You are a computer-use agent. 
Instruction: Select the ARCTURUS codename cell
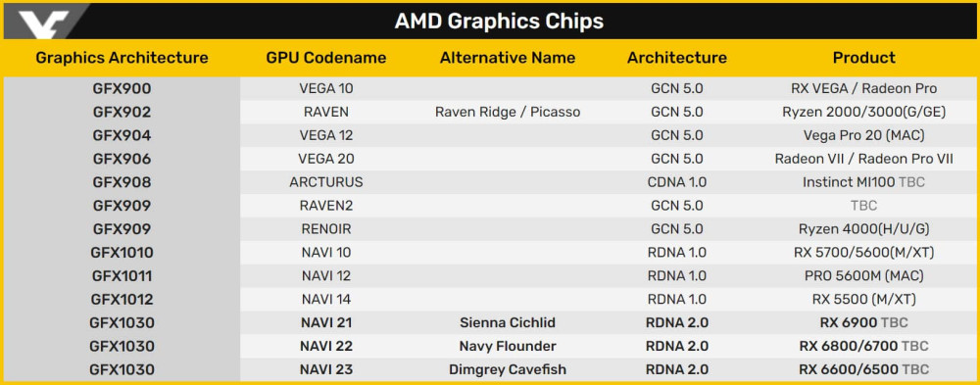[x=326, y=182]
